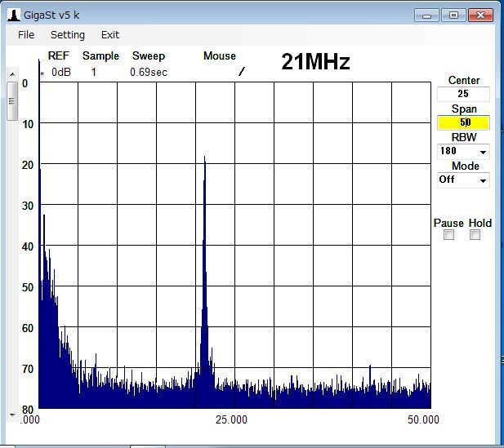Click the Center frequency input field
The height and width of the screenshot is (448, 504).
click(463, 94)
